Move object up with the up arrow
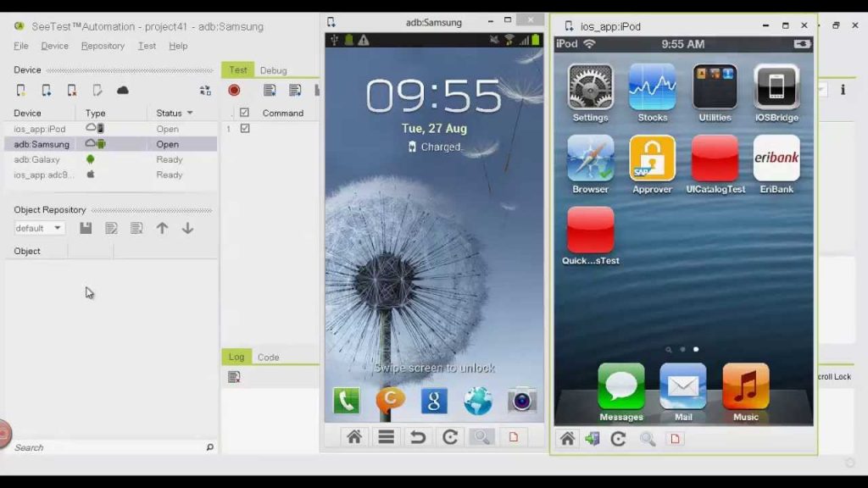The height and width of the screenshot is (488, 868). tap(162, 228)
